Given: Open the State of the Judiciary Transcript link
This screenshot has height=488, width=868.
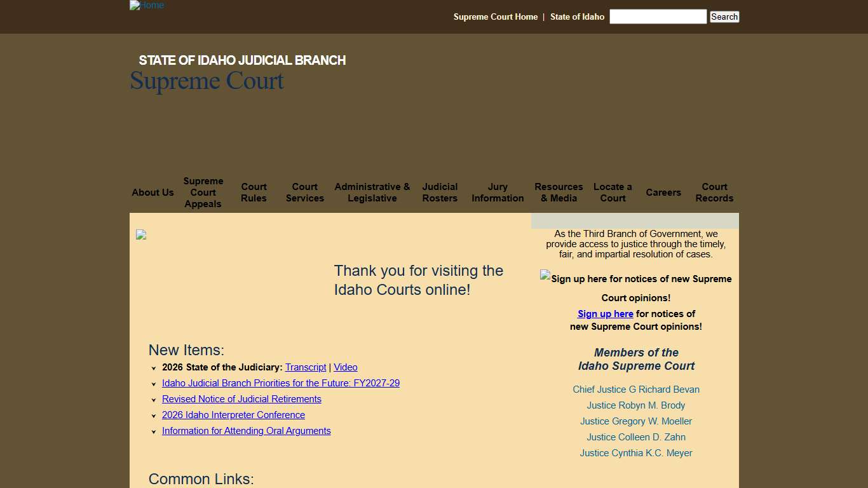Looking at the screenshot, I should (x=306, y=367).
